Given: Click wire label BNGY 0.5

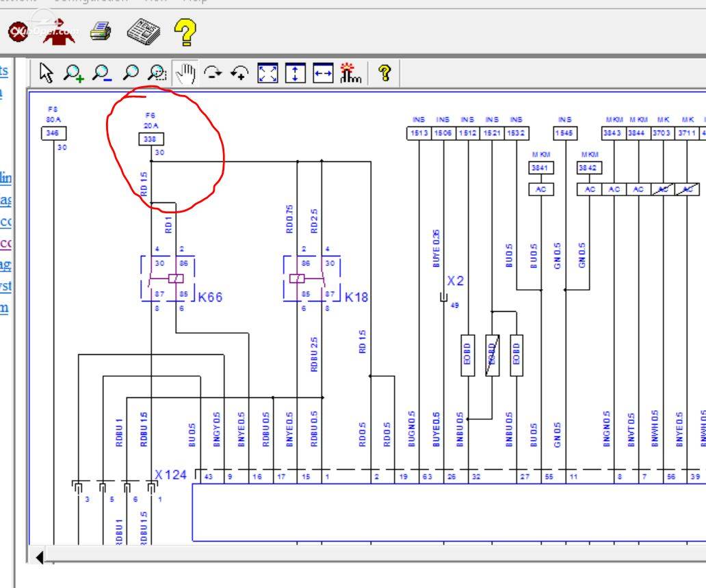Looking at the screenshot, I should (217, 429).
